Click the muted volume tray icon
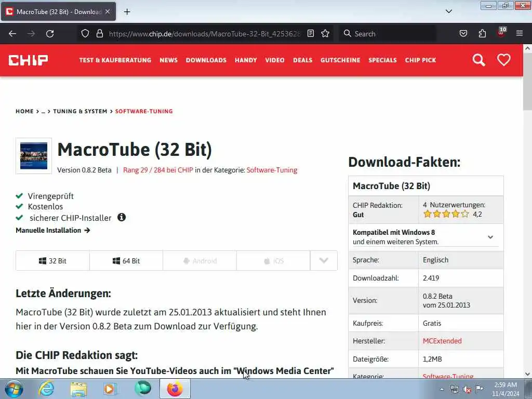Image resolution: width=532 pixels, height=399 pixels. coord(467,390)
